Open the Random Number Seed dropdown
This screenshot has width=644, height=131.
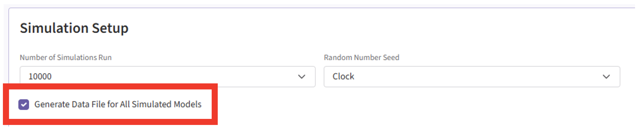pyautogui.click(x=472, y=76)
